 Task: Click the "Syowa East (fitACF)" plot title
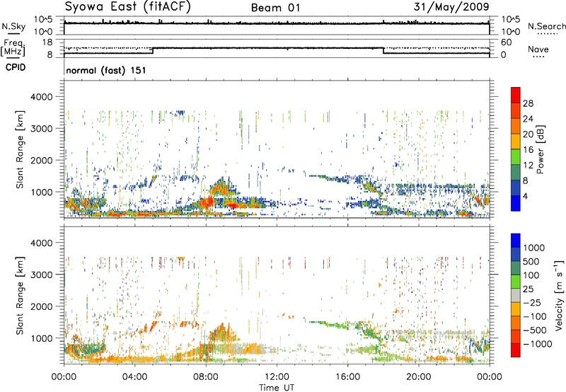128,6
